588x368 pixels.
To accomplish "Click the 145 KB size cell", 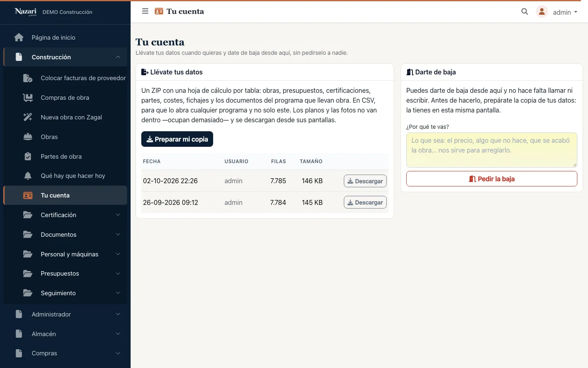I will point(312,202).
